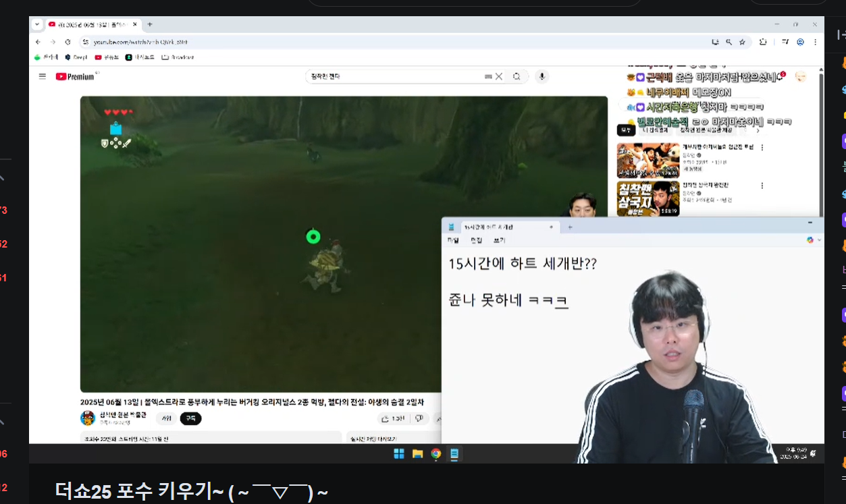Open Chrome media controls icon
This screenshot has height=504, width=846.
[x=785, y=42]
